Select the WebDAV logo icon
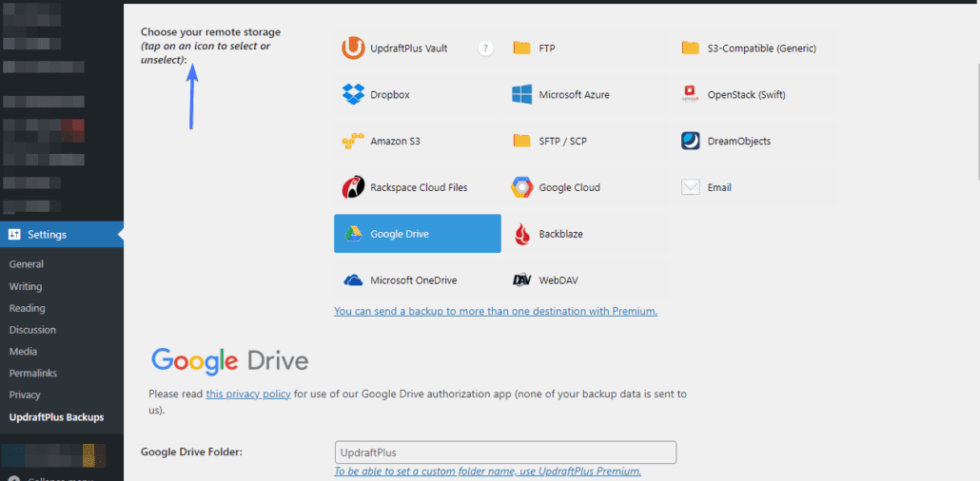980x481 pixels. click(x=521, y=280)
